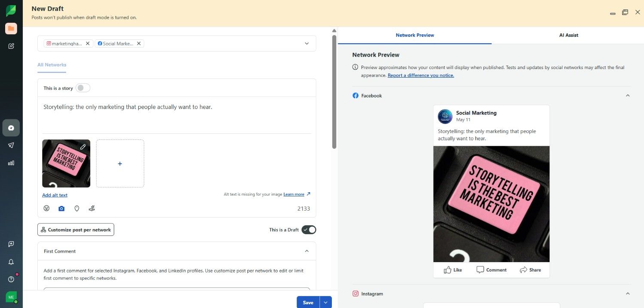Screen dimensions: 644x308
Task: Open the emoji picker icon
Action: 46,208
